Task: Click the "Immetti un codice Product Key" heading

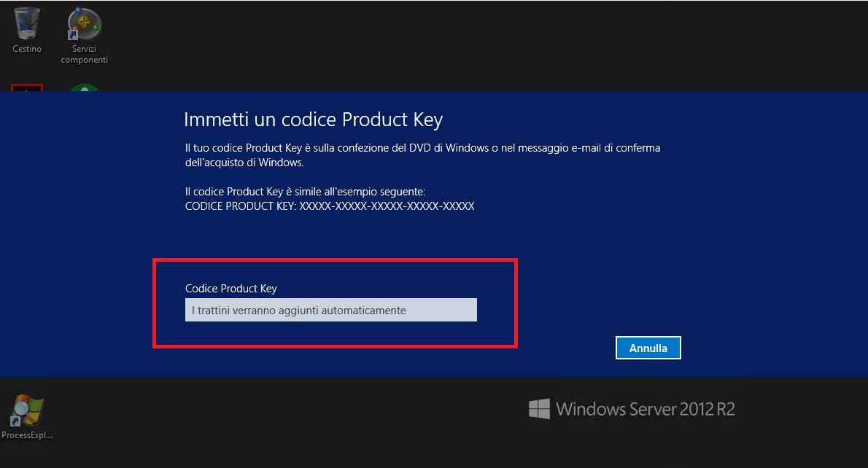Action: click(314, 120)
